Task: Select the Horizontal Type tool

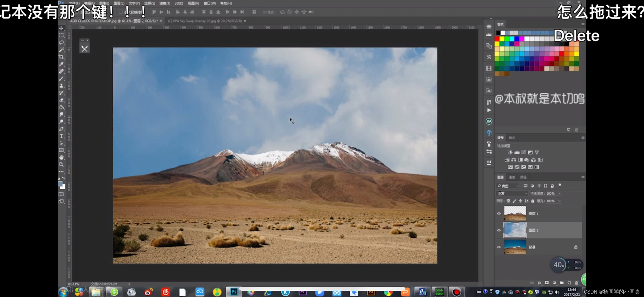Action: (61, 136)
